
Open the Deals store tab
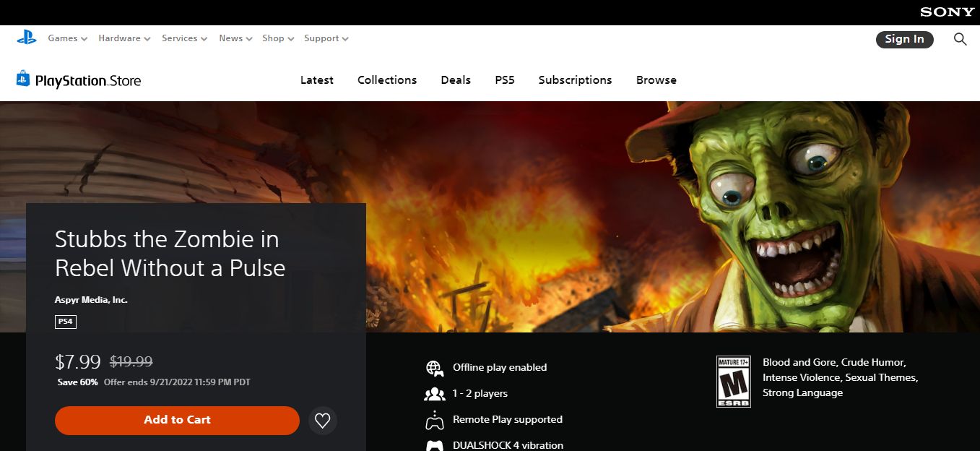[x=456, y=80]
